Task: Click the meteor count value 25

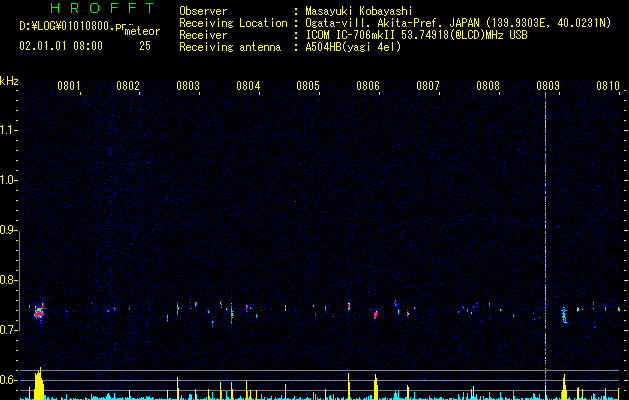Action: (x=145, y=46)
